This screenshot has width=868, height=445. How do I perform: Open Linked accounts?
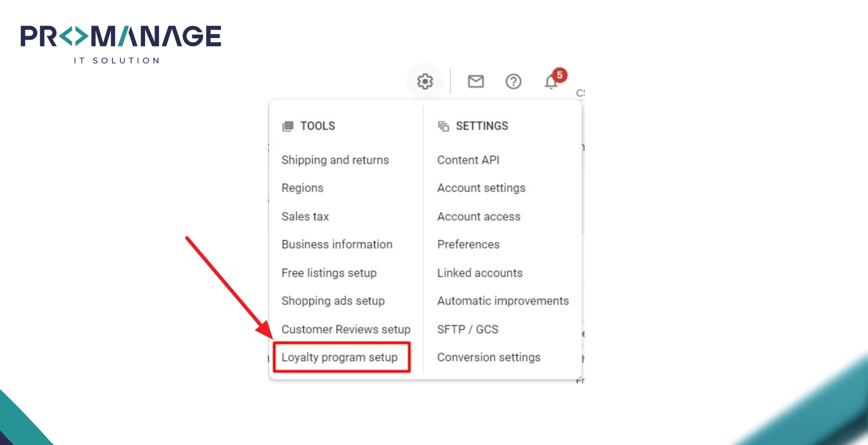[480, 273]
